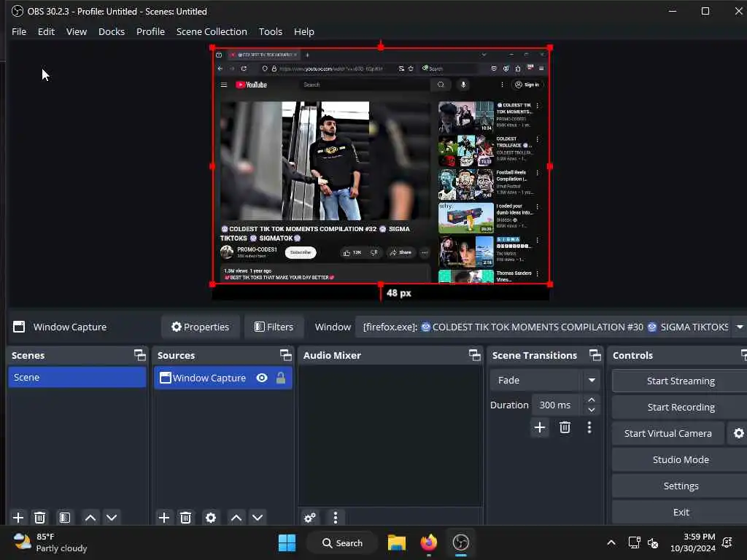Click the OBS taskbar icon
Image resolution: width=747 pixels, height=560 pixels.
[x=461, y=542]
